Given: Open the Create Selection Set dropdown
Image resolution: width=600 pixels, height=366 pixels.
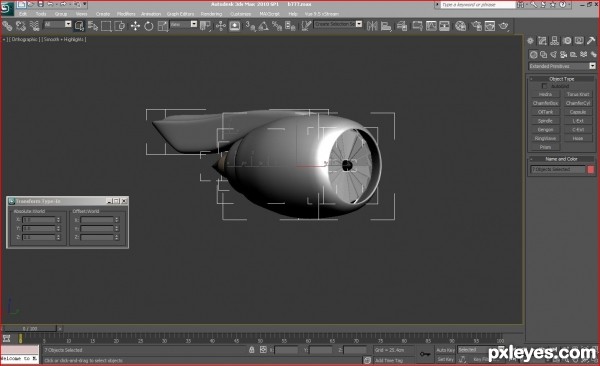Looking at the screenshot, I should click(338, 24).
